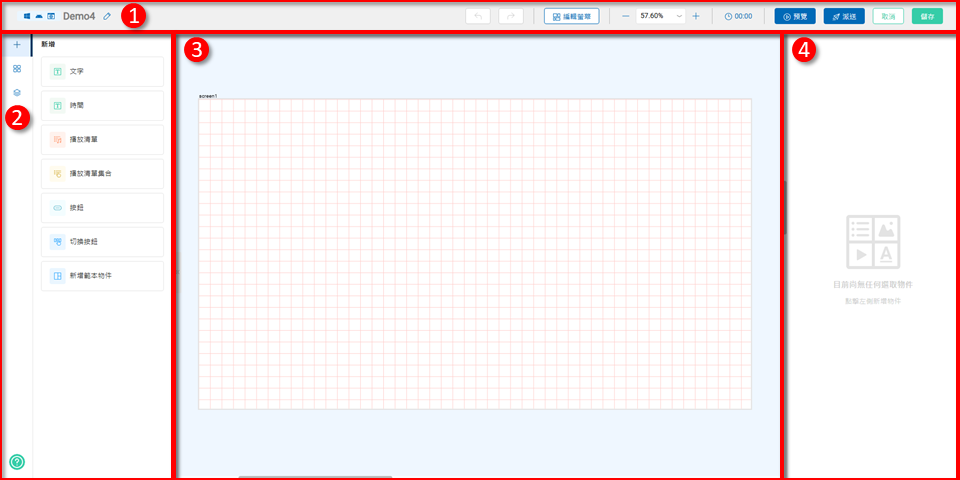Open the add (+) tab in left sidebar
Image resolution: width=960 pixels, height=480 pixels.
click(x=17, y=45)
